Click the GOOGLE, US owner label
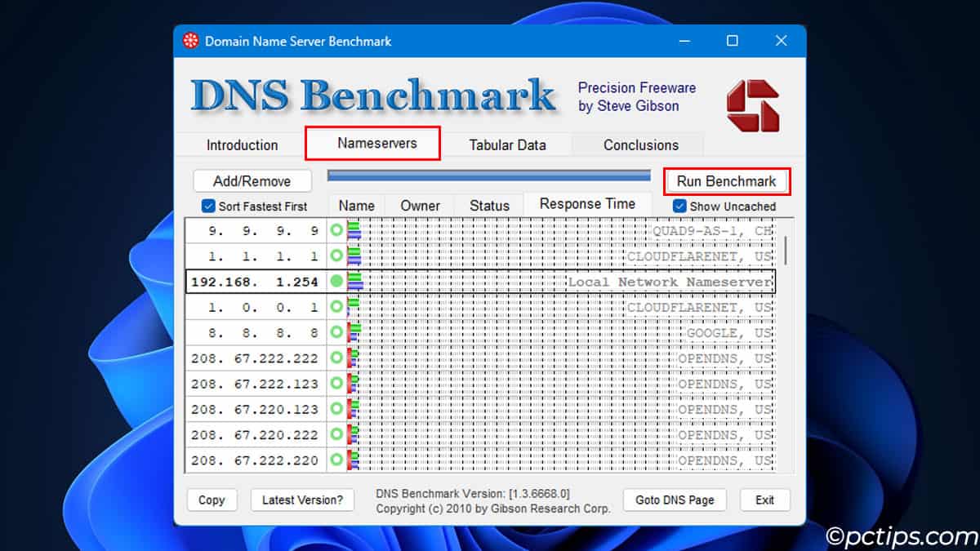The height and width of the screenshot is (551, 980). 728,333
